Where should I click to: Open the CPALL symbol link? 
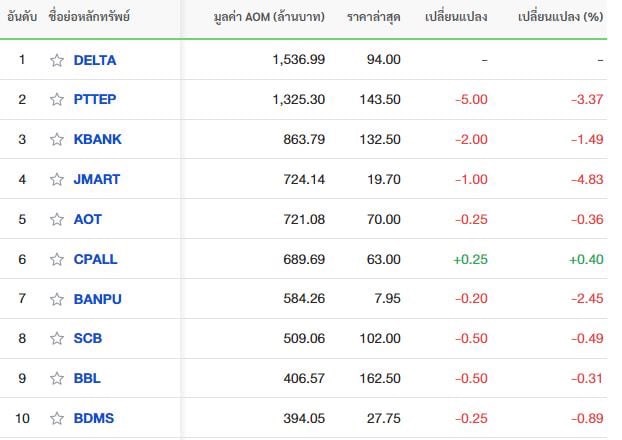96,259
